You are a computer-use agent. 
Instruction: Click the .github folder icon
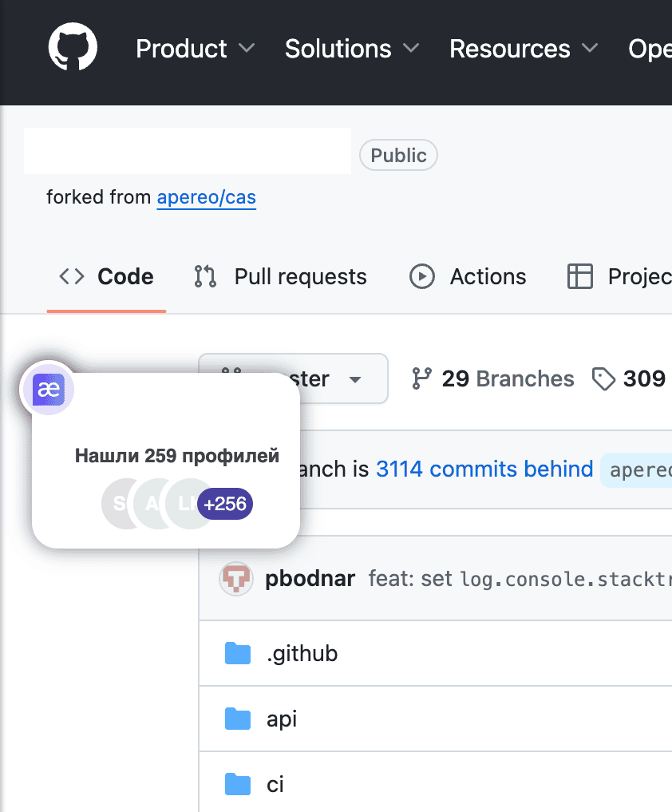(238, 654)
